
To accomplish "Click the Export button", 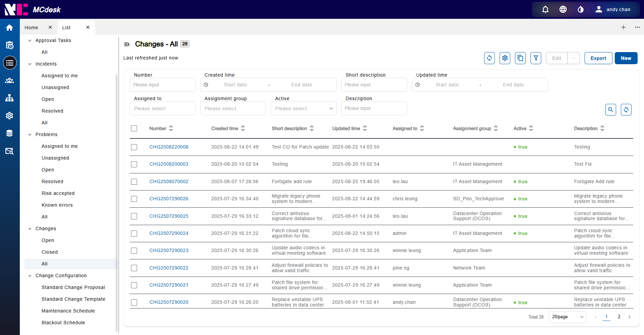I will click(x=598, y=58).
